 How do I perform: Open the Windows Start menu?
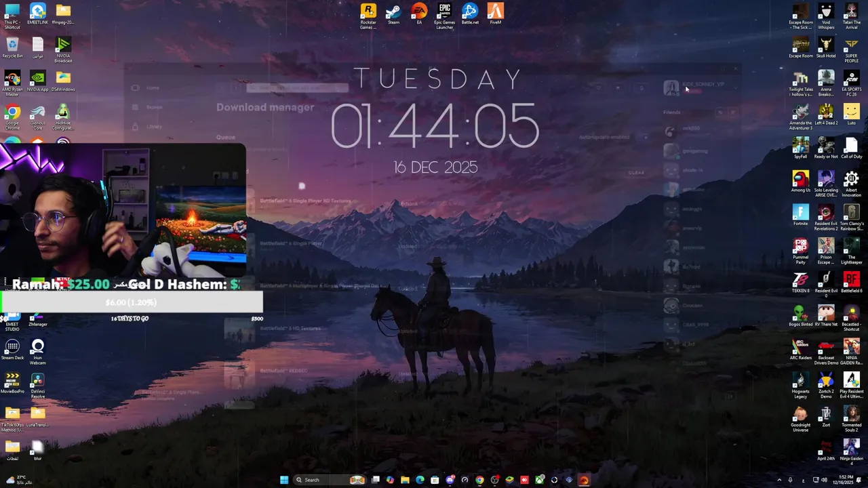(x=284, y=480)
